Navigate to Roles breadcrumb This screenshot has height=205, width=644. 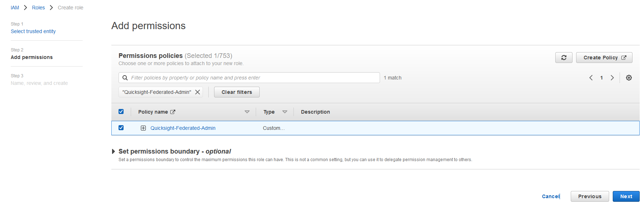(x=38, y=8)
